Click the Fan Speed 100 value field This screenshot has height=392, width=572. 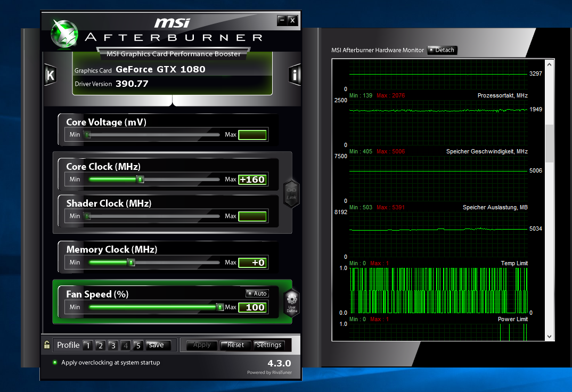252,307
